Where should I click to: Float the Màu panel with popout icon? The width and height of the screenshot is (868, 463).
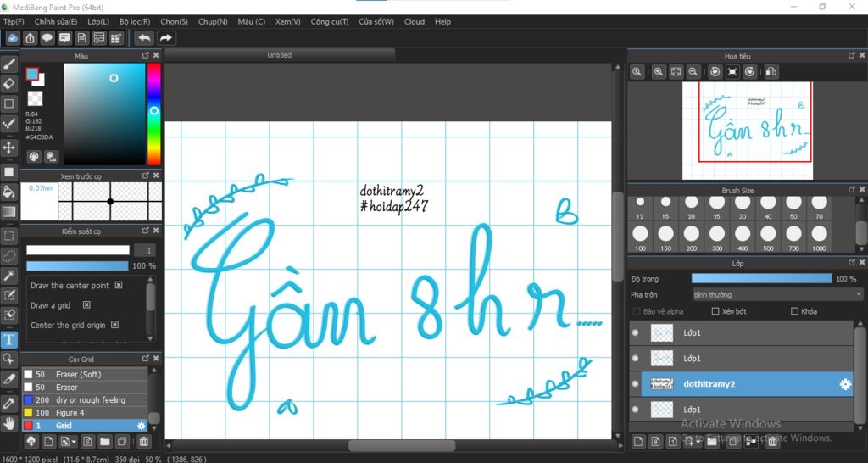click(146, 56)
